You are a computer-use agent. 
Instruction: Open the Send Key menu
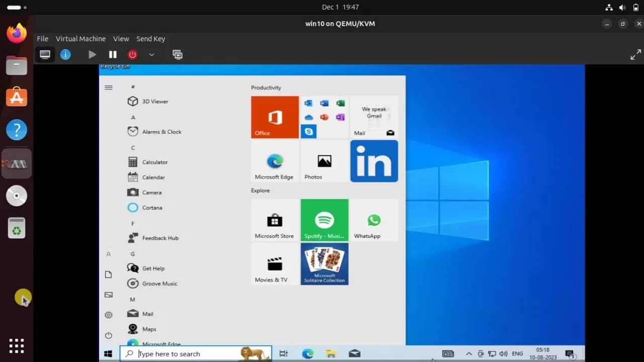tap(150, 39)
